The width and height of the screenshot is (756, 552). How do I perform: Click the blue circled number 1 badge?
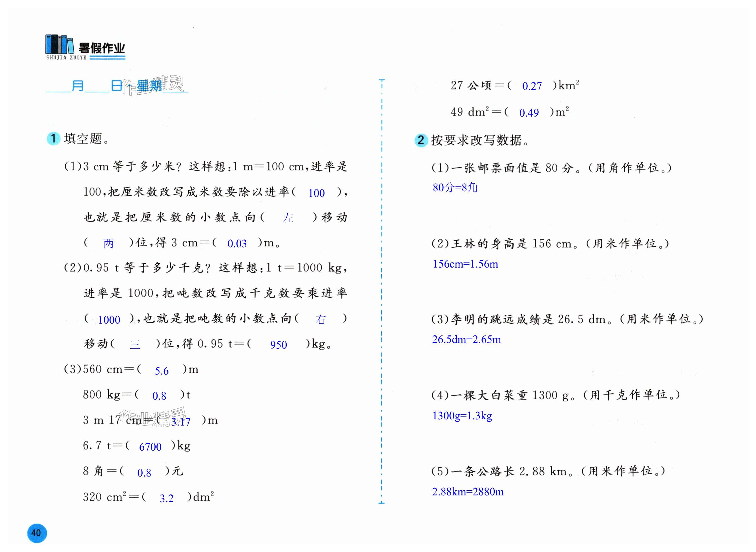point(53,139)
